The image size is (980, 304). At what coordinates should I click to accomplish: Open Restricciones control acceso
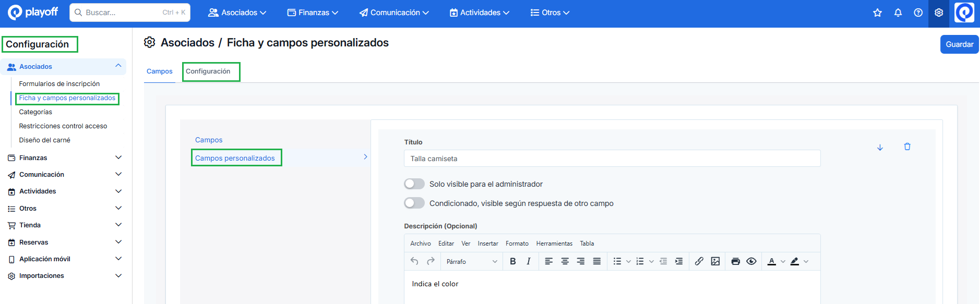tap(63, 126)
